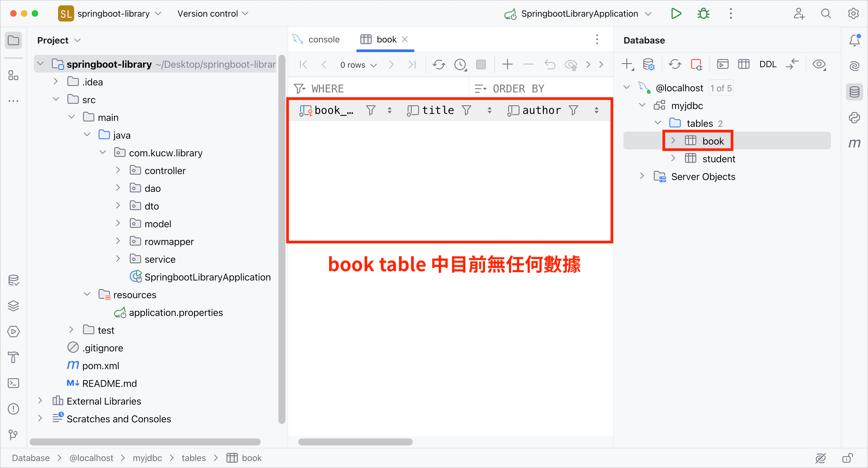Open the add collaborator (Code With Me) icon
Screen dimensions: 868x468
[x=799, y=13]
